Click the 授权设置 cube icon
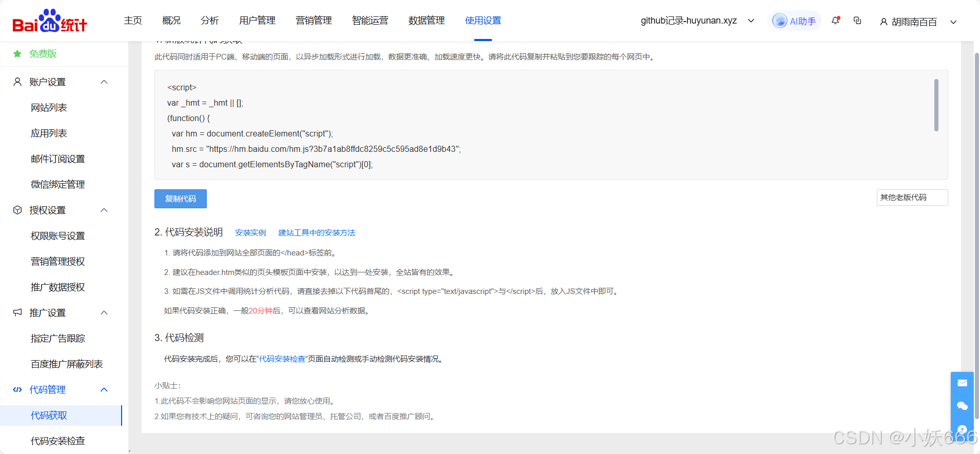The width and height of the screenshot is (980, 454). (17, 210)
